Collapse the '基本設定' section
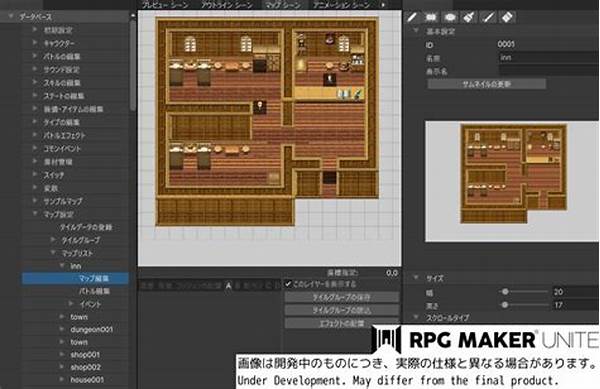Screen dimensions: 600x389 416,31
